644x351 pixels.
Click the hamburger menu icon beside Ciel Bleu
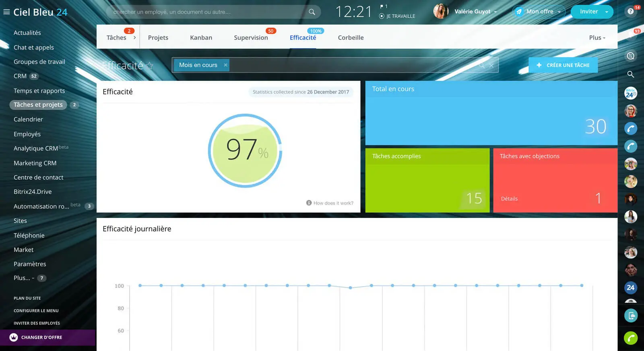point(6,12)
